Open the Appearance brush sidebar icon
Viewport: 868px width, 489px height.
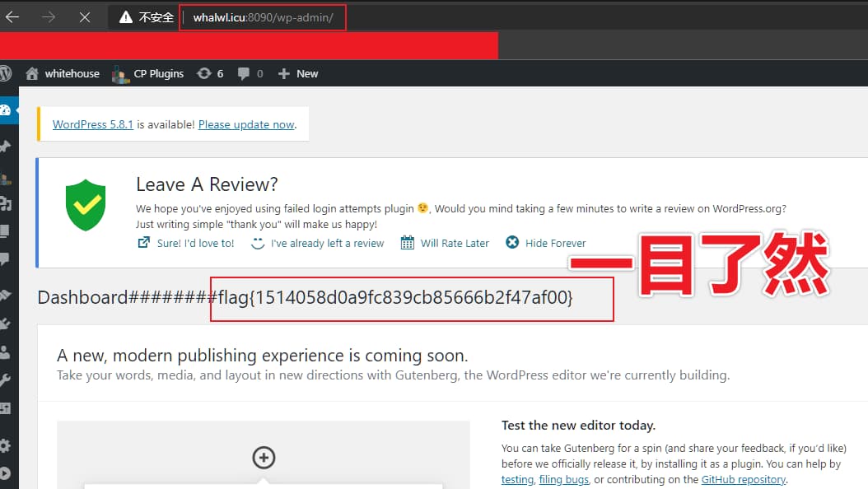coord(6,295)
